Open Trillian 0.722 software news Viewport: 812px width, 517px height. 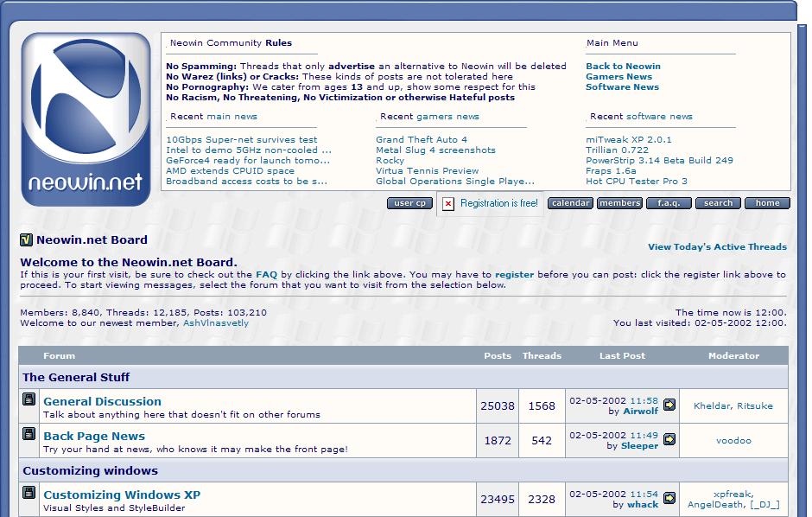click(x=618, y=150)
